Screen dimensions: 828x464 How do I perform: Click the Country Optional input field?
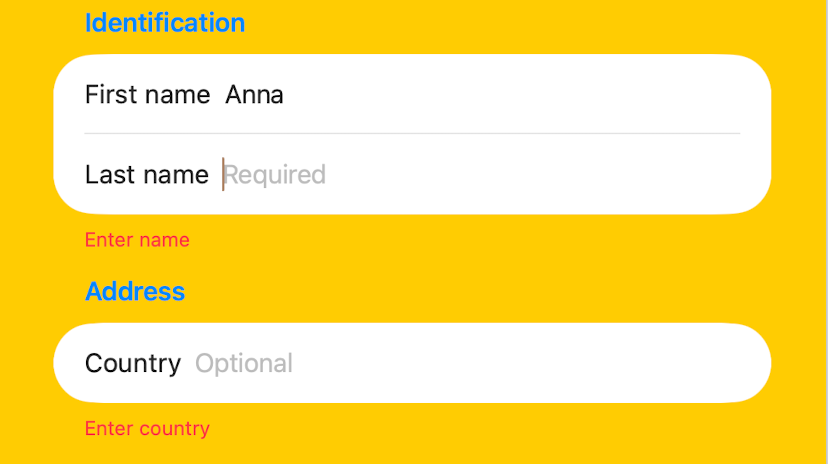tap(412, 363)
